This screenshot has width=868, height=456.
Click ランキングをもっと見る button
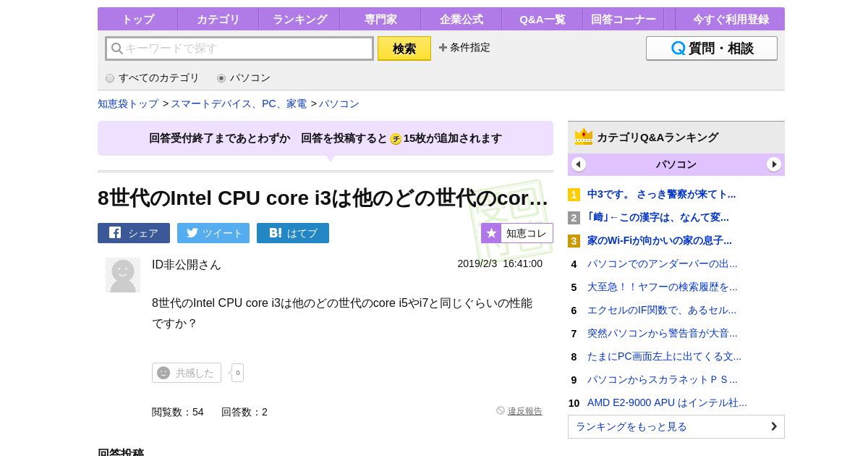pyautogui.click(x=676, y=426)
